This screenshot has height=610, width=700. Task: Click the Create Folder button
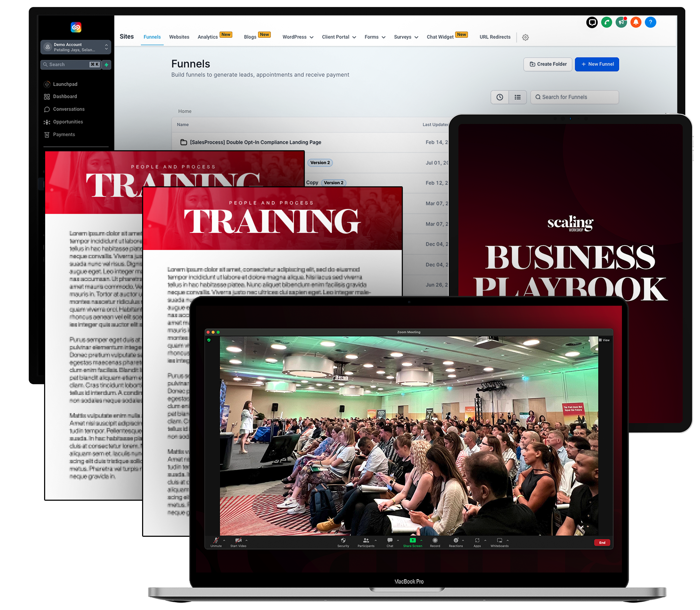tap(548, 64)
